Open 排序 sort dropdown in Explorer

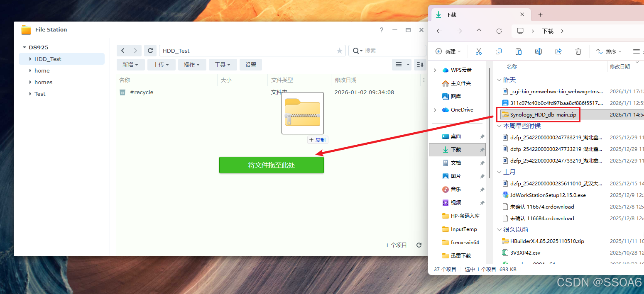[609, 51]
